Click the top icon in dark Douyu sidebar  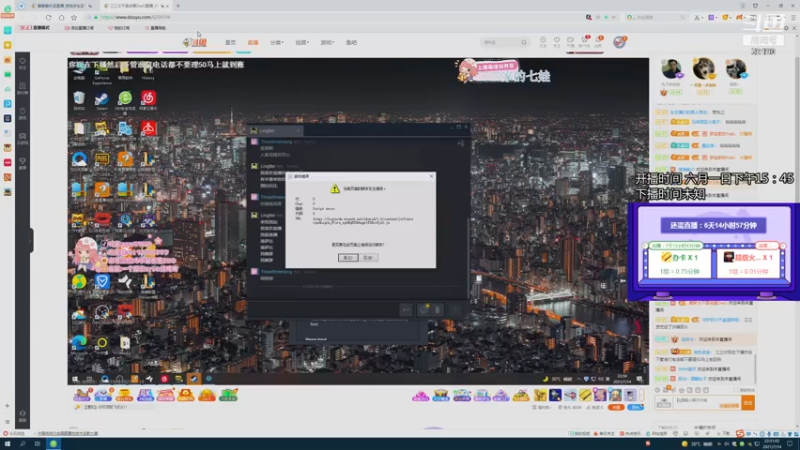(22, 63)
